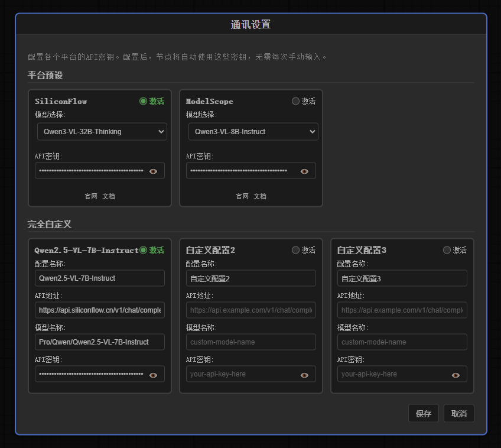Click the API地址 field in 自定义配置2

251,310
